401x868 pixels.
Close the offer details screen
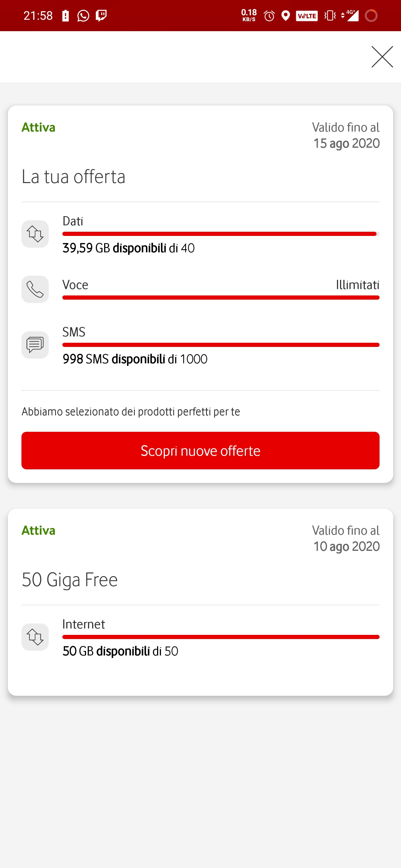tap(382, 56)
